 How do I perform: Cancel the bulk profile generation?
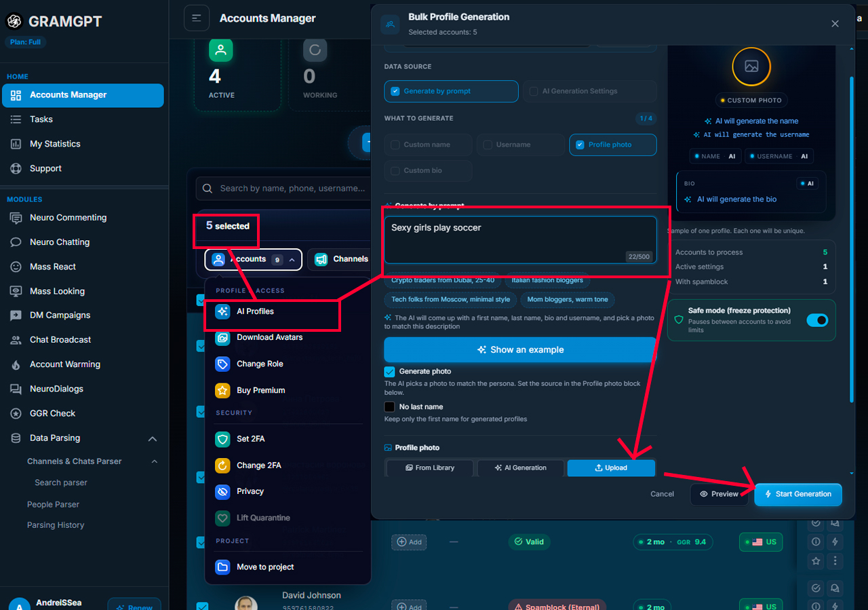click(x=663, y=494)
